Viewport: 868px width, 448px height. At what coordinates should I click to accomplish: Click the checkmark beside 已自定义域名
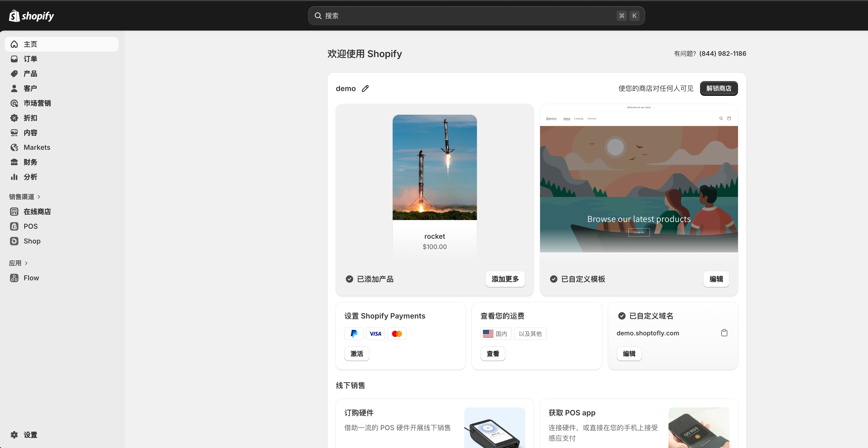click(622, 316)
